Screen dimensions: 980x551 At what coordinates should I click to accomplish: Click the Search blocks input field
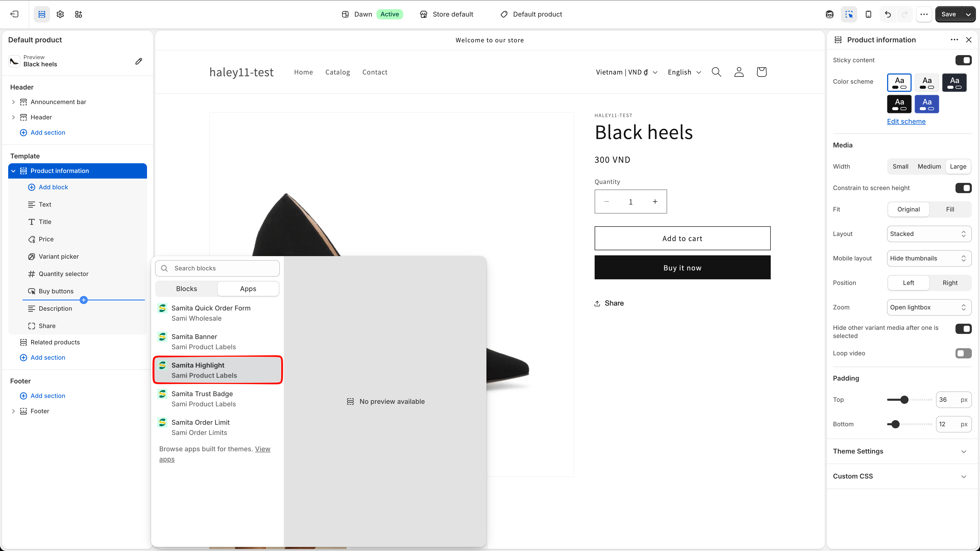point(217,268)
